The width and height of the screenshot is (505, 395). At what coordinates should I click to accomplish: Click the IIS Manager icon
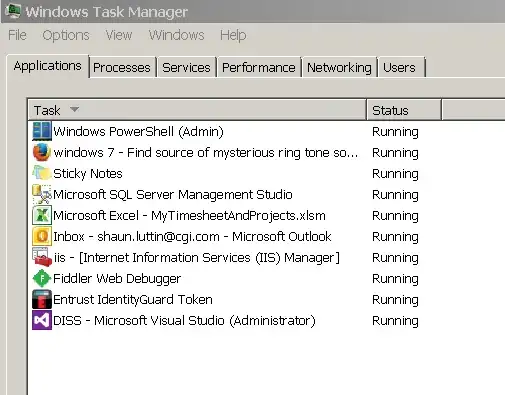tap(42, 257)
